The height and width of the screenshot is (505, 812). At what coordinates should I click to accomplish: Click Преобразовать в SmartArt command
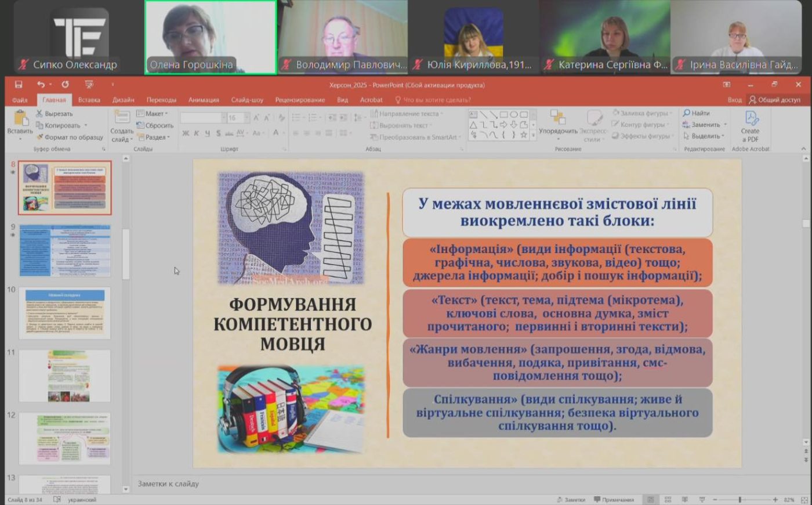pos(416,138)
